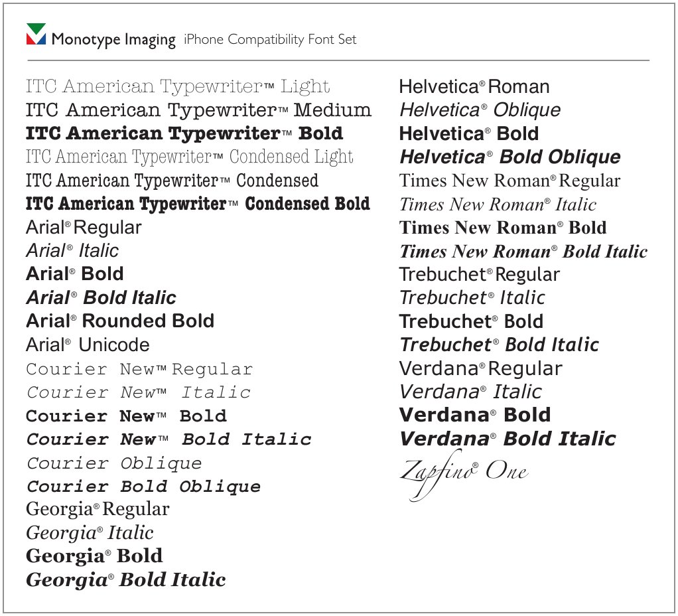Click the Verdana Regular font name

pyautogui.click(x=480, y=368)
